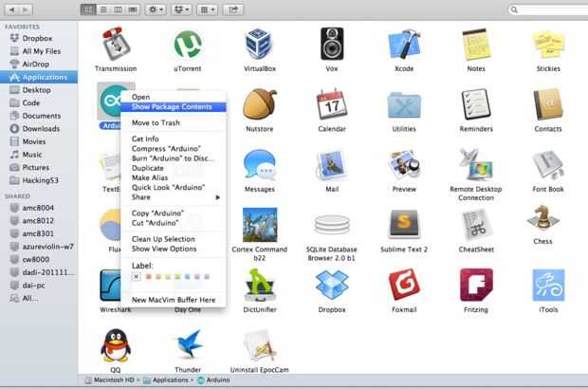
Task: Click the Forward navigation button
Action: pyautogui.click(x=26, y=9)
